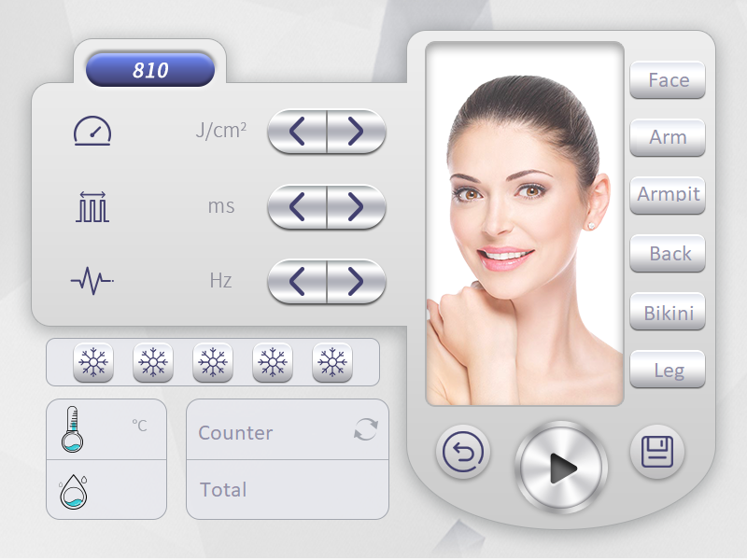
Task: Click the thermometer icon for temperature
Action: pyautogui.click(x=72, y=428)
